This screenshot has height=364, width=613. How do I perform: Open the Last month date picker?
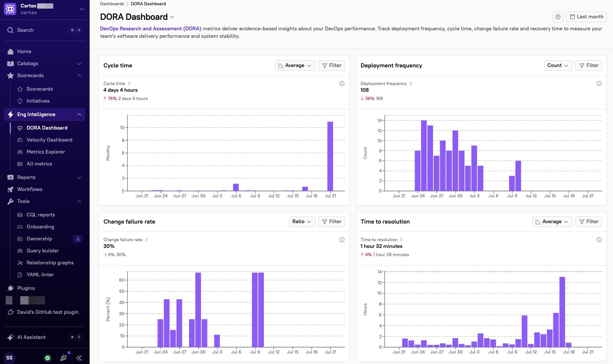tap(587, 16)
